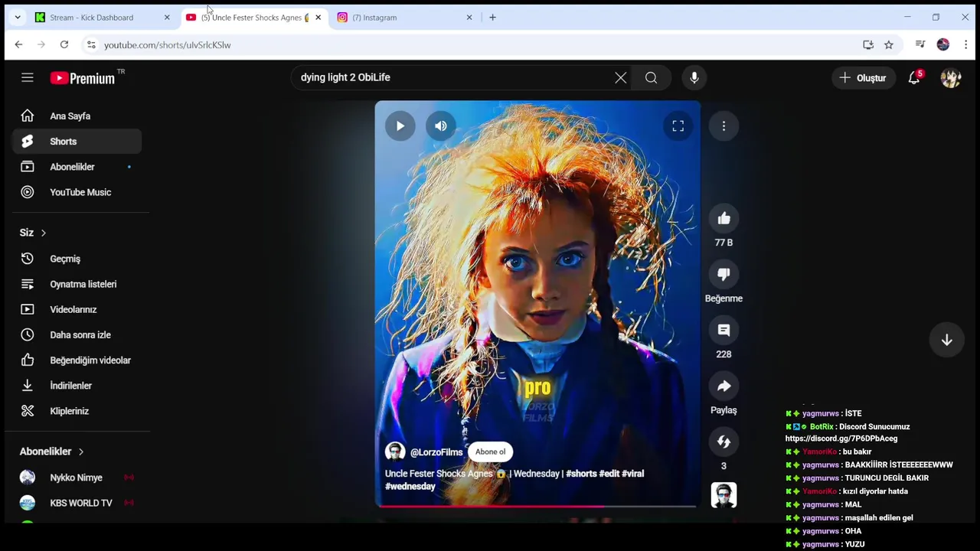Open the #wednesday hashtag
This screenshot has height=551, width=980.
pyautogui.click(x=410, y=486)
